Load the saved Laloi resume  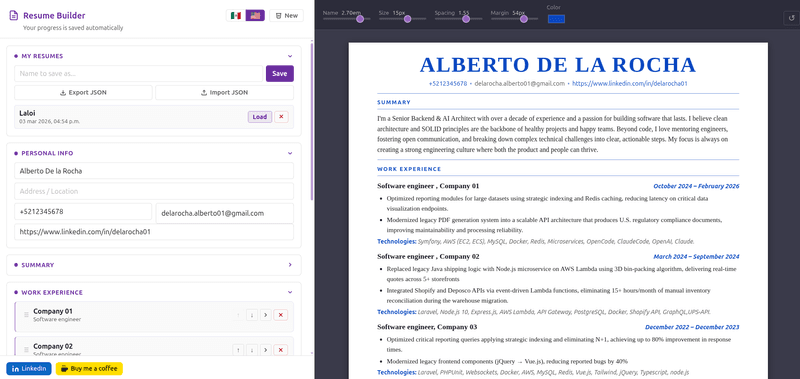pyautogui.click(x=260, y=117)
